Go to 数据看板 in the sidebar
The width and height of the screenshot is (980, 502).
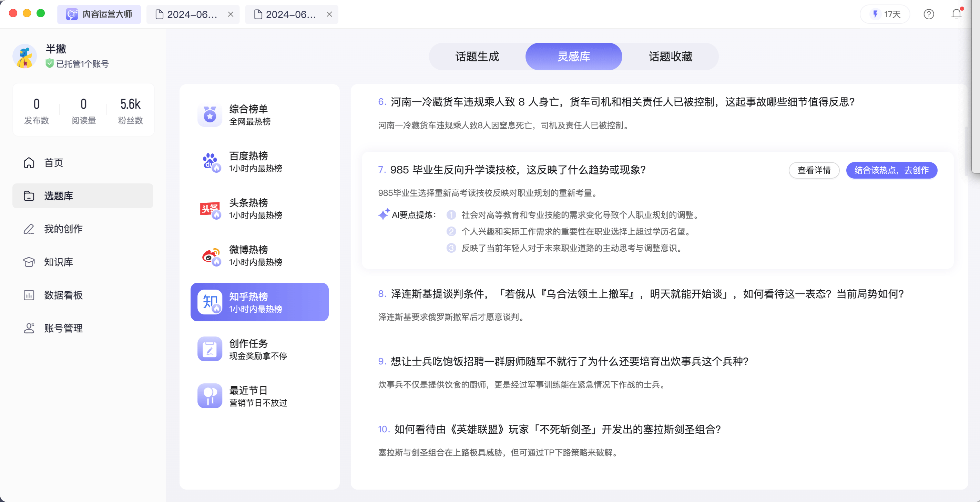63,295
